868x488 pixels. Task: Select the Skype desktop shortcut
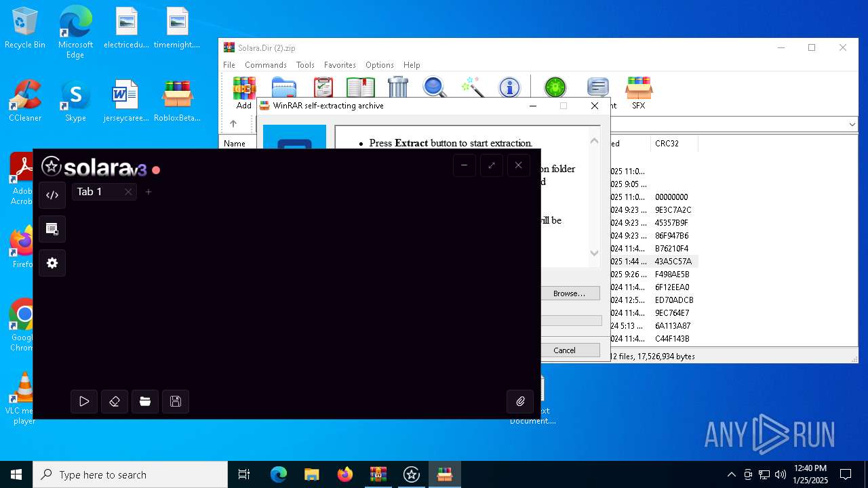click(x=75, y=100)
